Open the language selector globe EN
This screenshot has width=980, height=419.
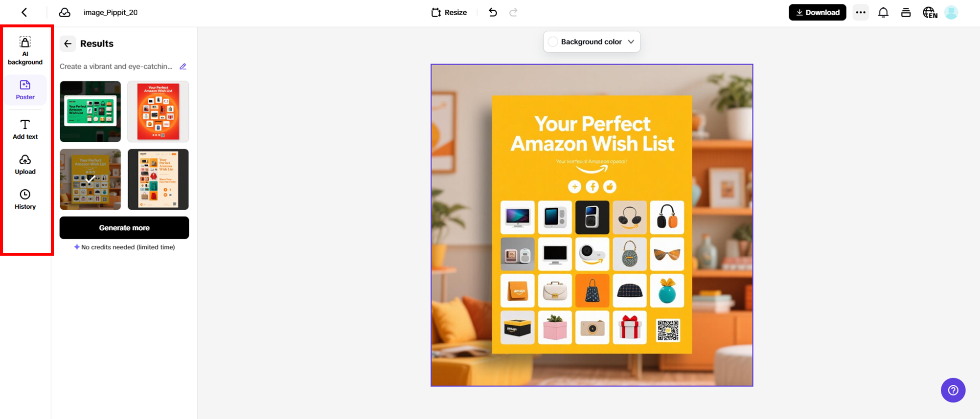[930, 12]
